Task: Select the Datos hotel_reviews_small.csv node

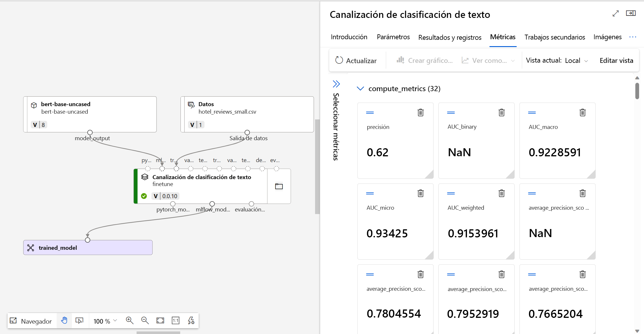Action: pyautogui.click(x=247, y=114)
